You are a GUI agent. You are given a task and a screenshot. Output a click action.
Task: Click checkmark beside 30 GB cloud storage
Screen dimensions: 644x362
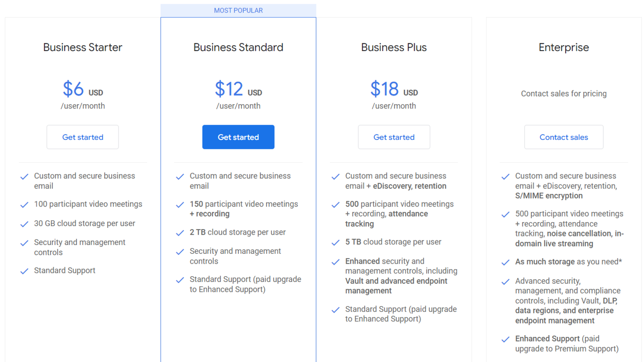coord(25,224)
